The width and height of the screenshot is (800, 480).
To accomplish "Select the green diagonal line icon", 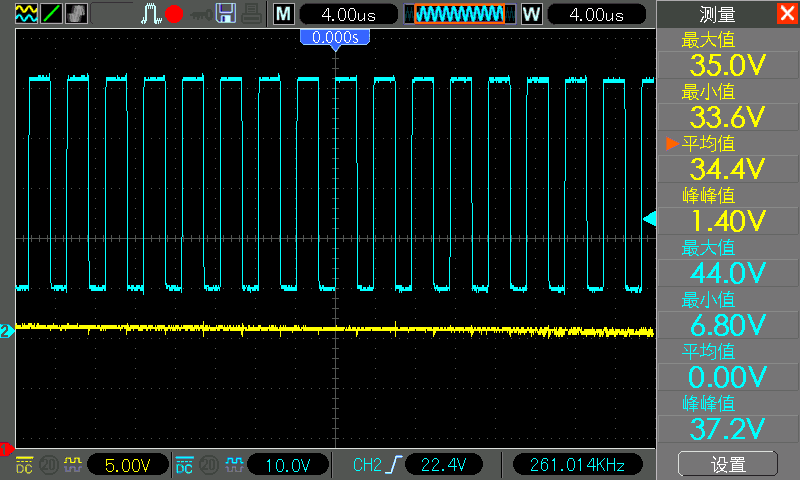I will point(51,14).
